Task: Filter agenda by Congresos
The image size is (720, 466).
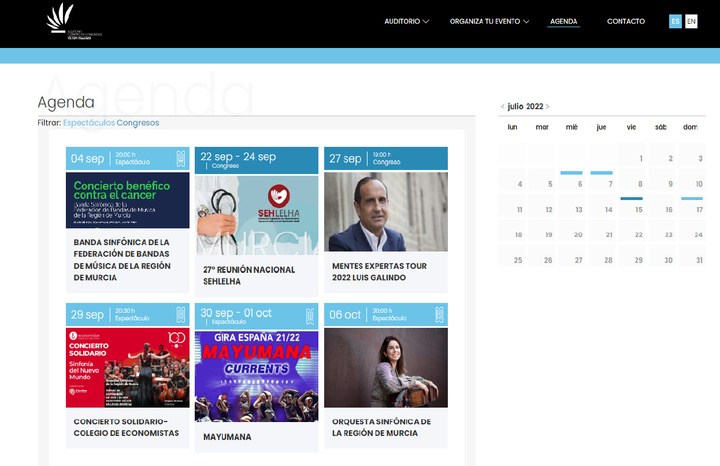Action: tap(138, 123)
